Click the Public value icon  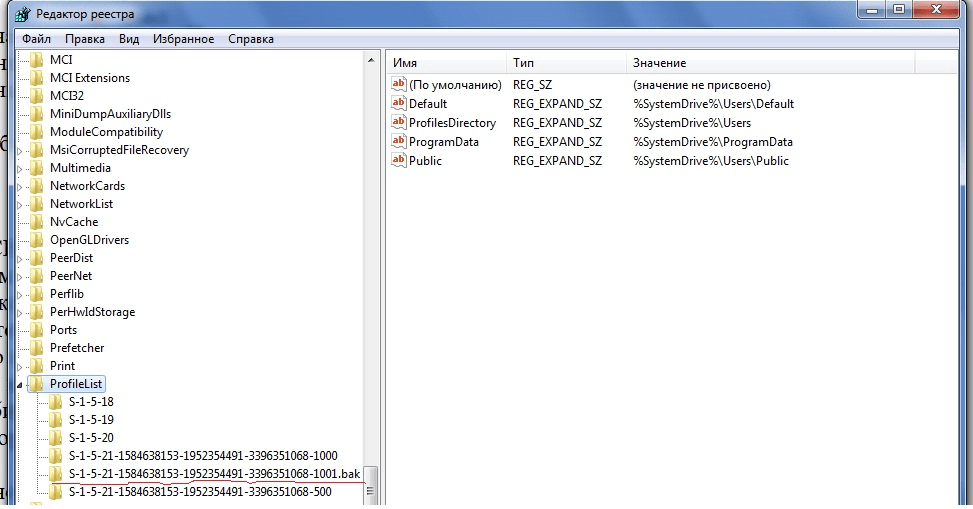399,160
